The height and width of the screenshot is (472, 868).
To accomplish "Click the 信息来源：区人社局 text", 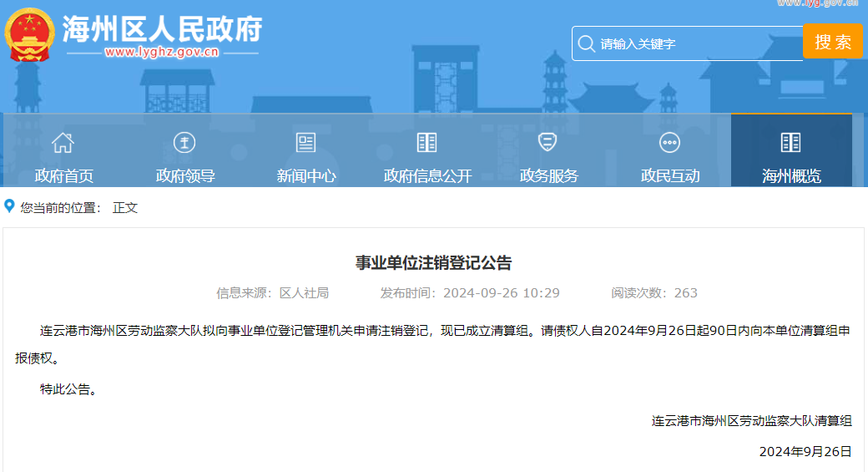I will point(272,293).
